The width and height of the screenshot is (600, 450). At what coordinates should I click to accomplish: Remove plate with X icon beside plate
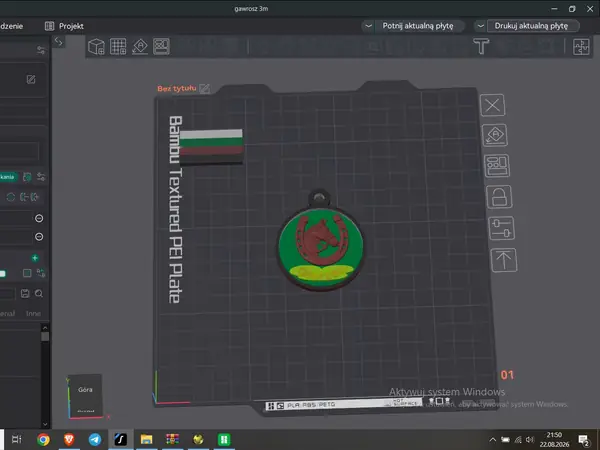(x=492, y=105)
